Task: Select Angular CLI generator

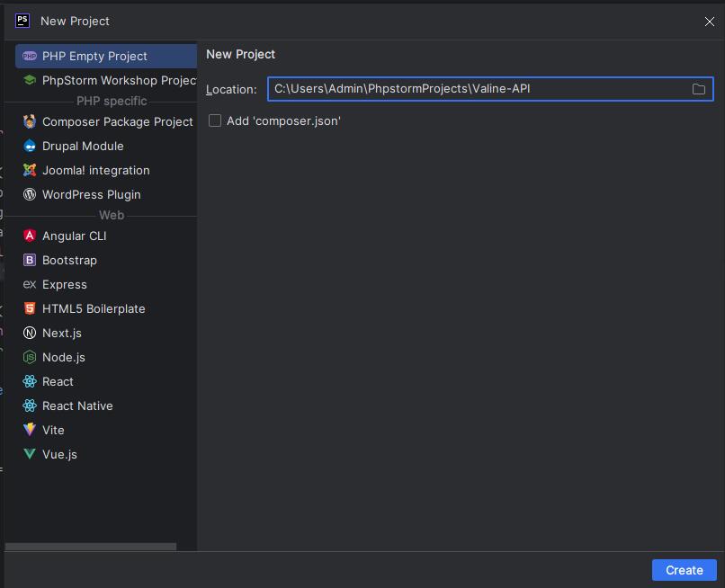Action: tap(106, 236)
